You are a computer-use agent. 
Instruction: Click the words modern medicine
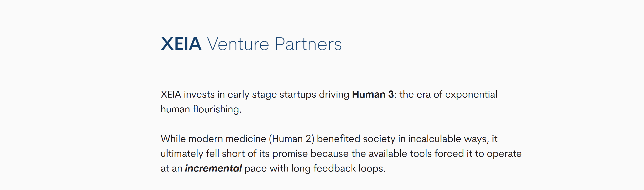coord(227,139)
